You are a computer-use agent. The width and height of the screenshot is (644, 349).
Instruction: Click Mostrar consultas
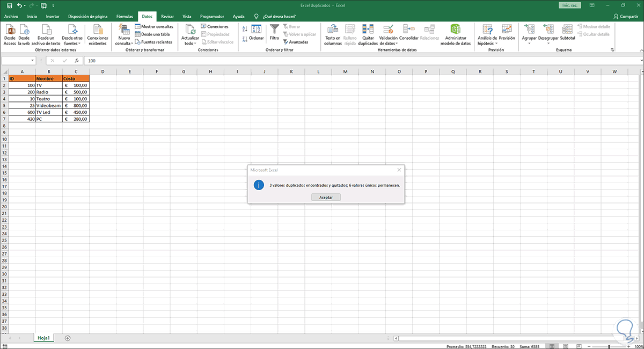153,26
